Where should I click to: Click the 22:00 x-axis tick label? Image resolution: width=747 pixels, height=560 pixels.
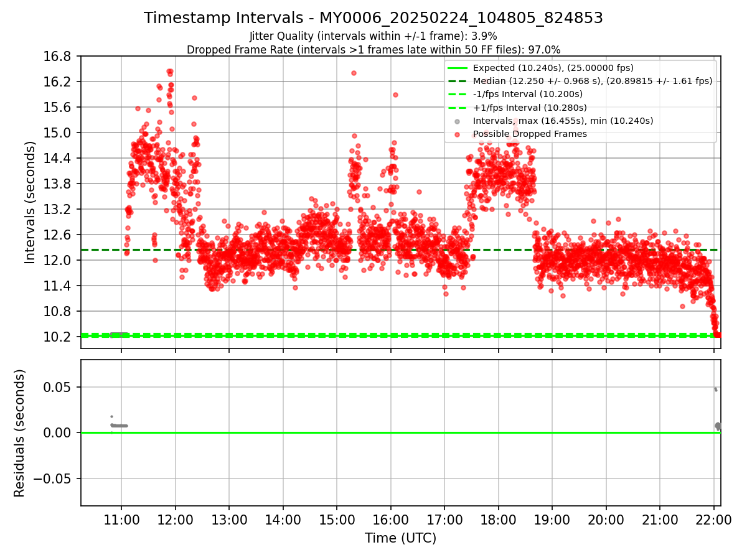point(713,519)
